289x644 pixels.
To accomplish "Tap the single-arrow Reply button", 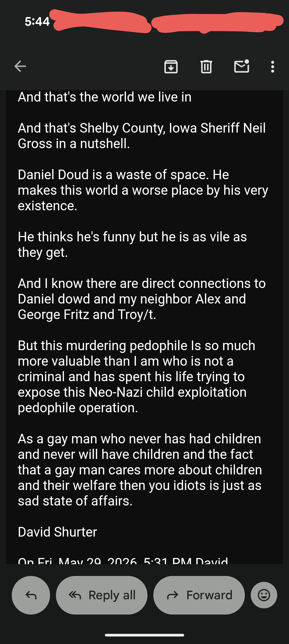I will (x=31, y=595).
